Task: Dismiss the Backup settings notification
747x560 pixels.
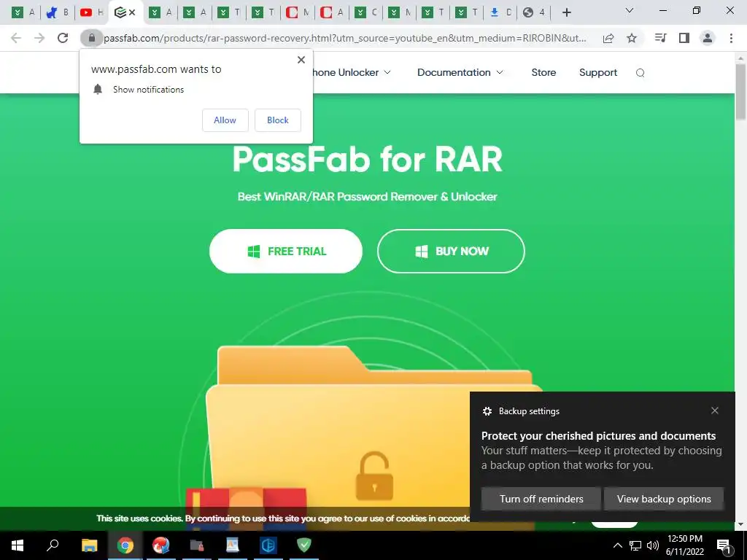Action: [715, 411]
